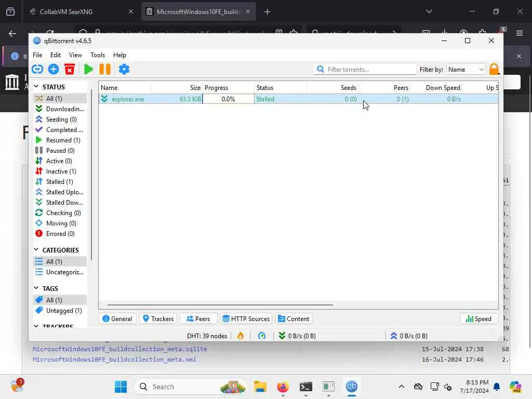
Task: Open the File menu in qBittorrent
Action: pyautogui.click(x=37, y=55)
